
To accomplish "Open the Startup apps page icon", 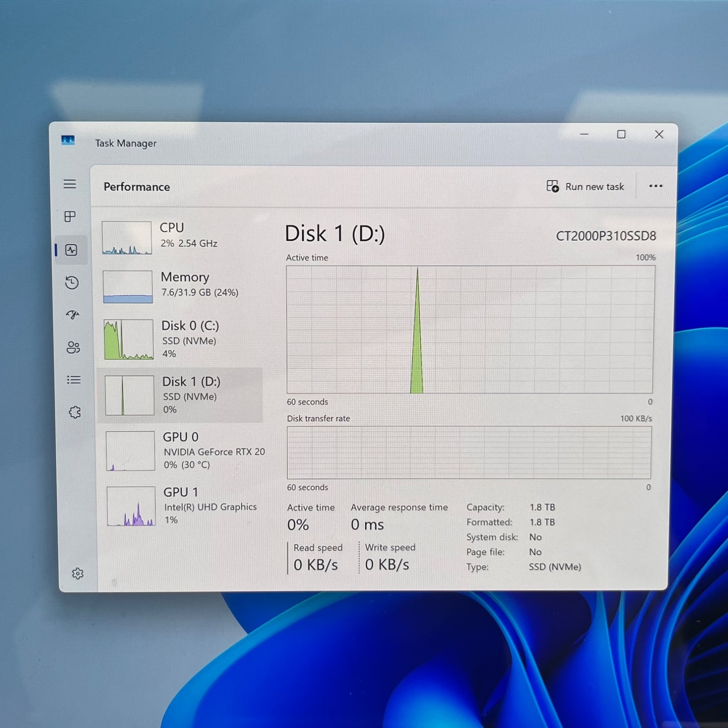I will point(73,315).
